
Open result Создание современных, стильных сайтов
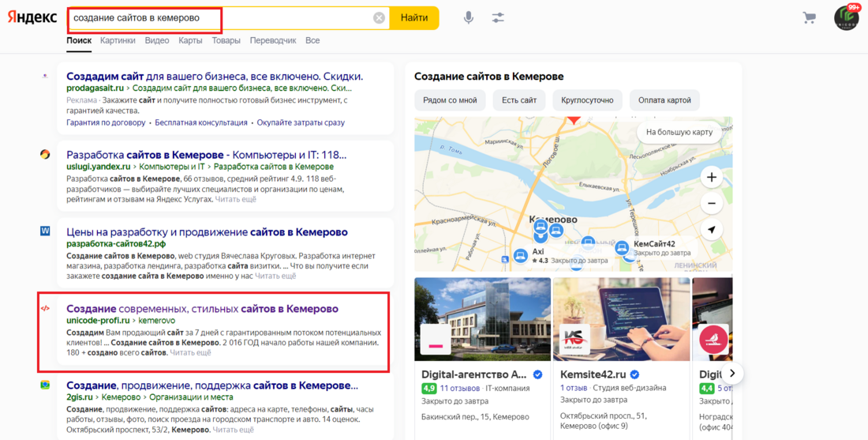click(x=202, y=309)
